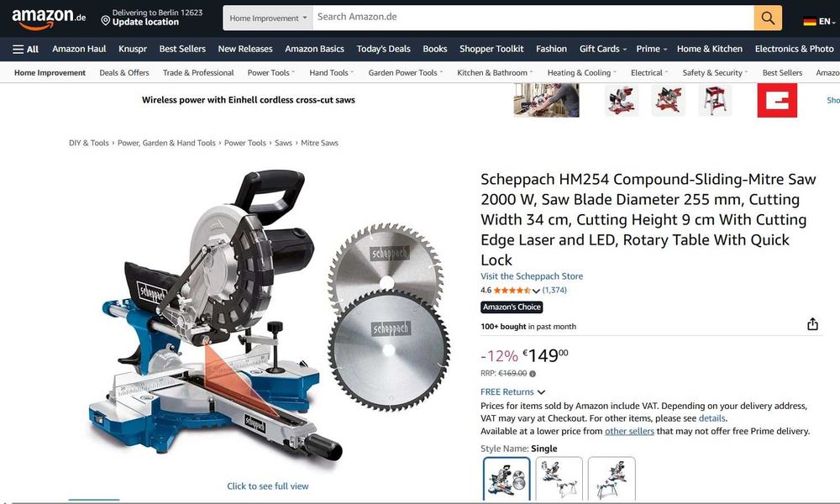Click the Mitre Saws breadcrumb
The width and height of the screenshot is (840, 504).
pyautogui.click(x=319, y=143)
